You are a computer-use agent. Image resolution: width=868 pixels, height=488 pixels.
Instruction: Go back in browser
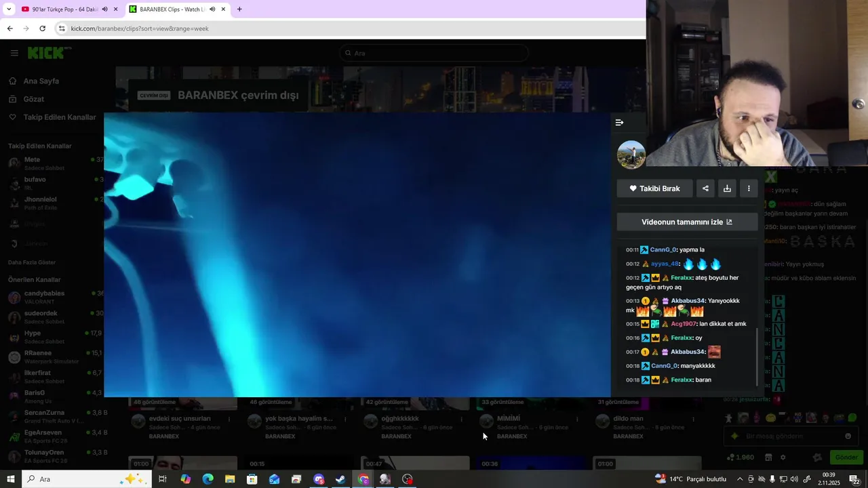[9, 28]
